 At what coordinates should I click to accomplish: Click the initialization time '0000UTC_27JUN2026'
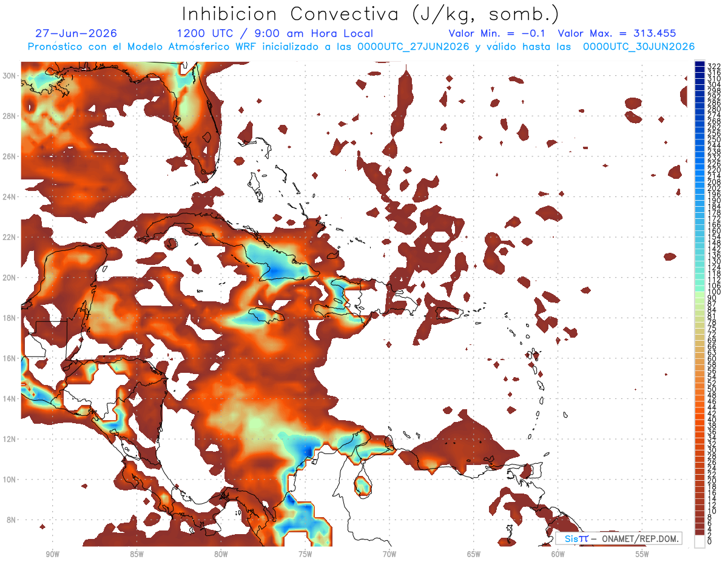click(413, 47)
